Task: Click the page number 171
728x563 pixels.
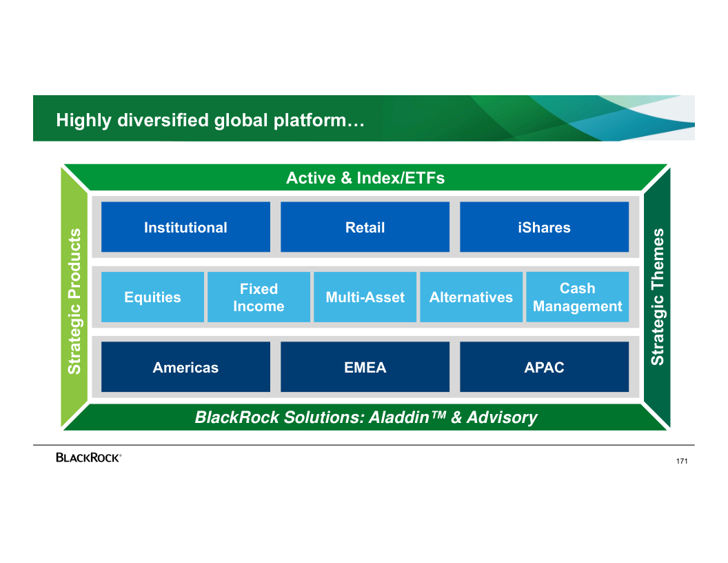Action: pos(682,461)
